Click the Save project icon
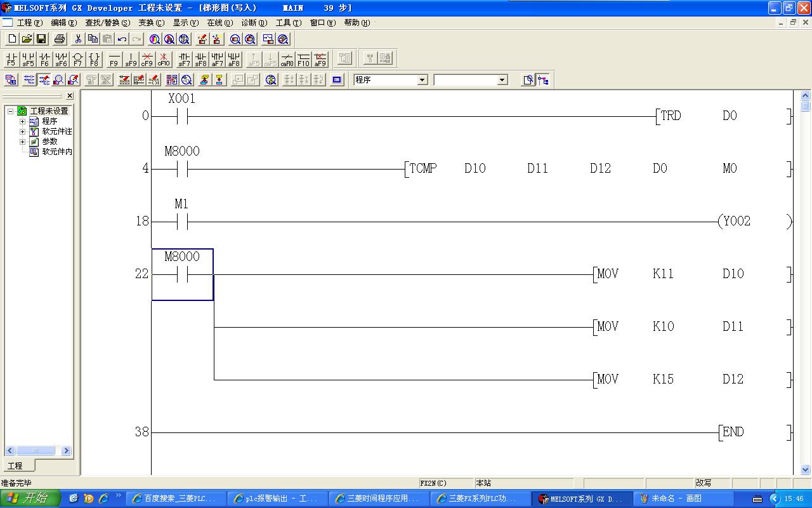 click(x=41, y=39)
